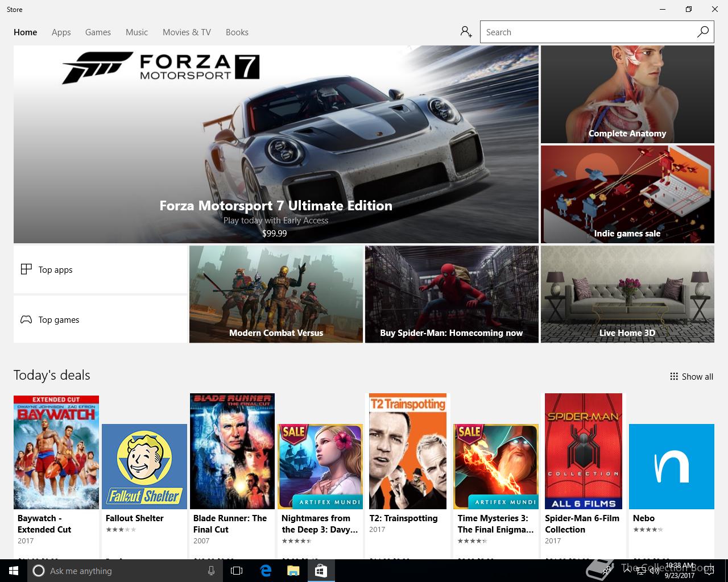Click the Cortana circle icon
Viewport: 728px width, 582px height.
(x=39, y=571)
